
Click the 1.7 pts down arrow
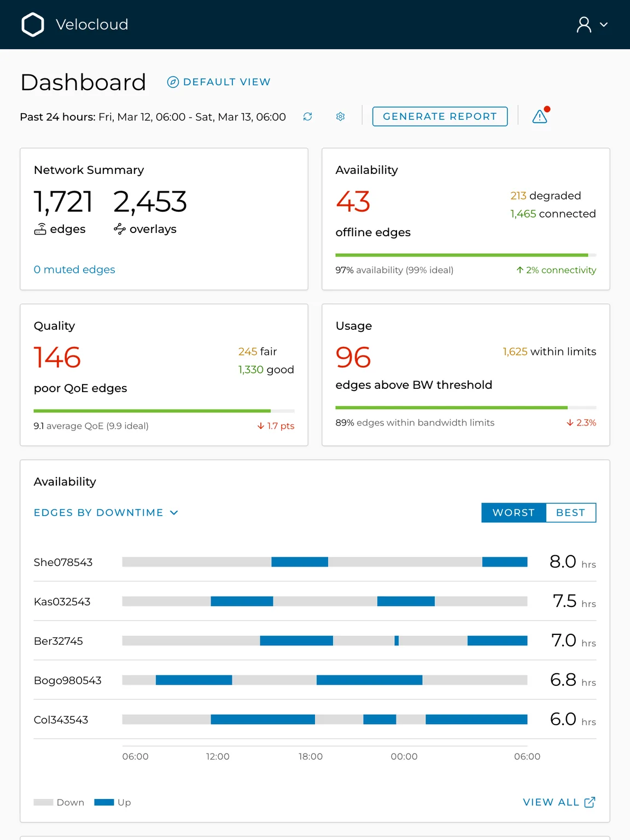click(261, 426)
